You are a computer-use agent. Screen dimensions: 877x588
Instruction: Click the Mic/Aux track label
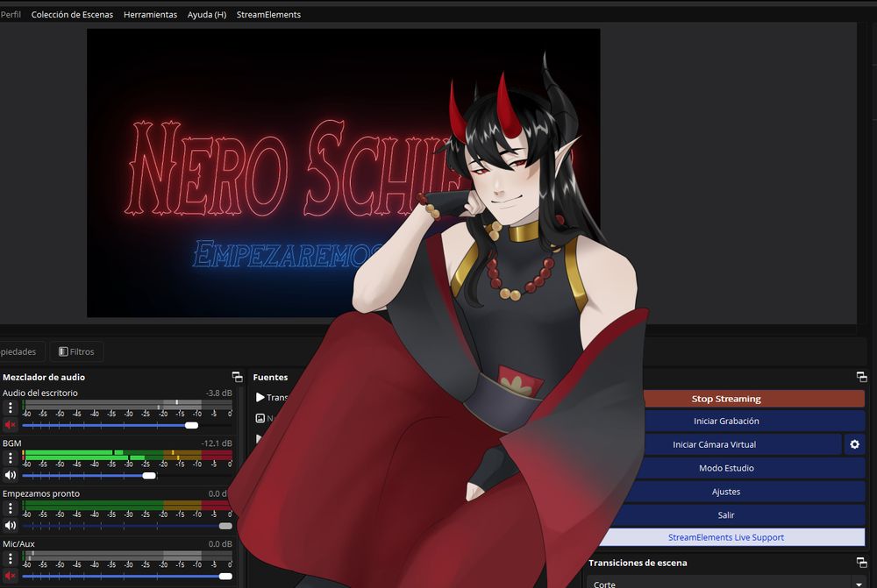(18, 544)
